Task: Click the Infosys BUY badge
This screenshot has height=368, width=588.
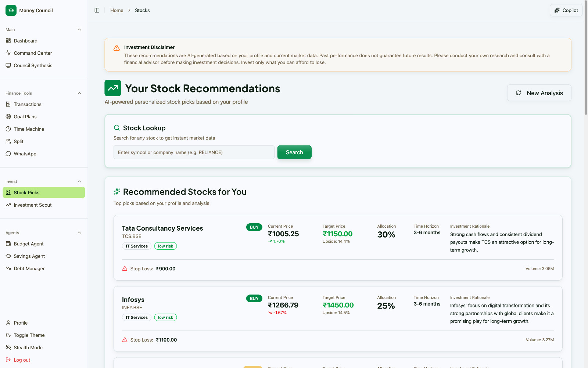Action: click(x=254, y=299)
